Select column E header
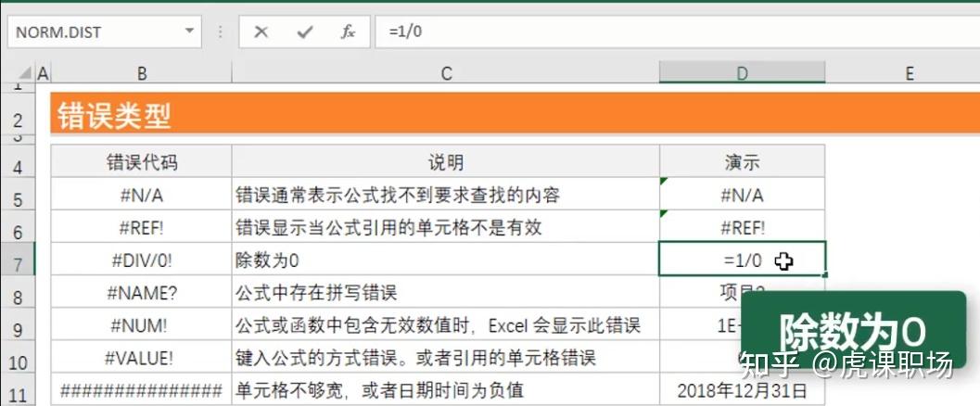Screen dimensions: 980x406 click(x=910, y=74)
